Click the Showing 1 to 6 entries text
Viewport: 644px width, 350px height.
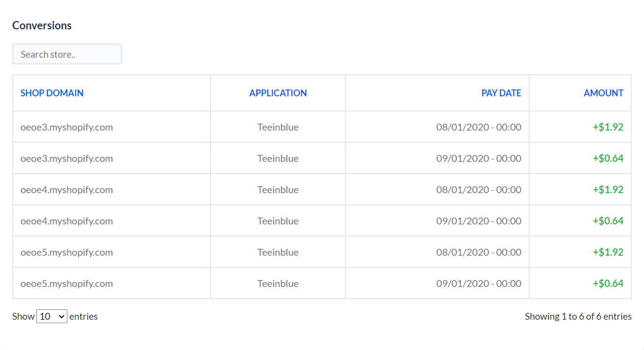tap(578, 316)
